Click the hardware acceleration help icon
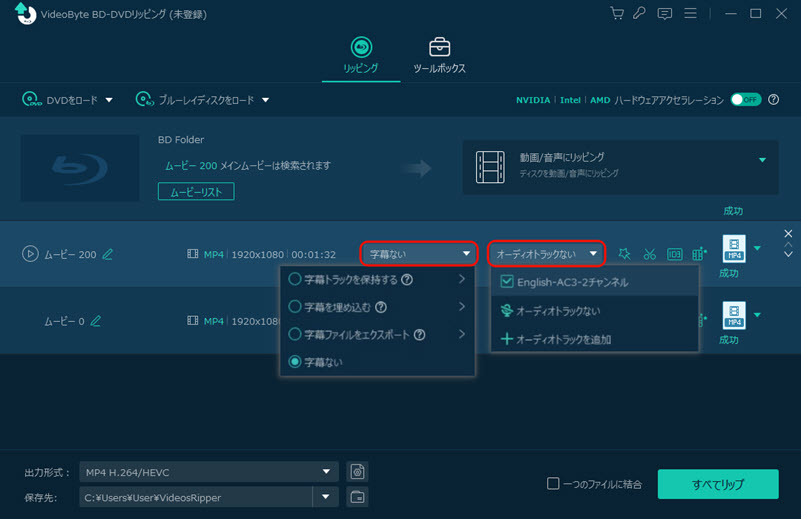The height and width of the screenshot is (519, 801). click(x=773, y=100)
